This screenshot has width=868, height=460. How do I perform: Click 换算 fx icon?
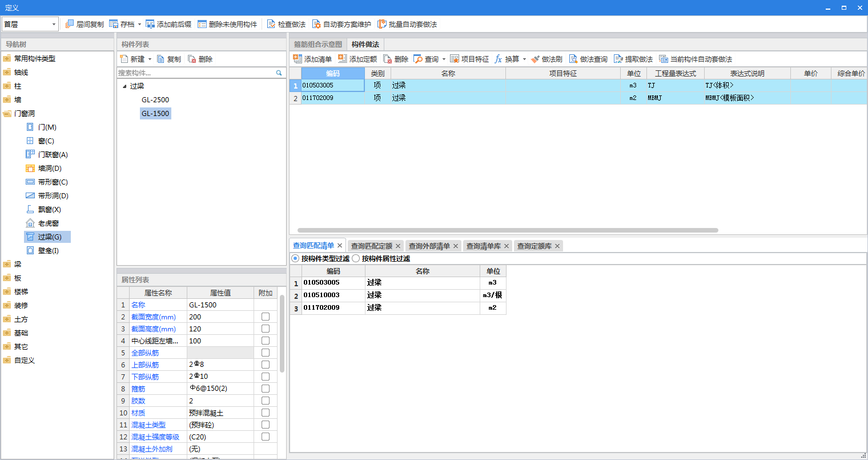[499, 59]
